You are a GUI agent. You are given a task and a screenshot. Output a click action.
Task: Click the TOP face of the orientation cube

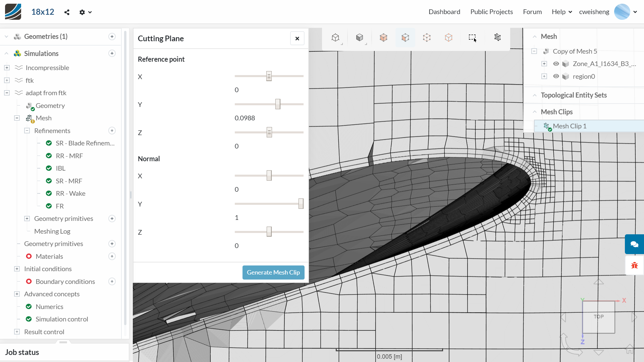[598, 317]
